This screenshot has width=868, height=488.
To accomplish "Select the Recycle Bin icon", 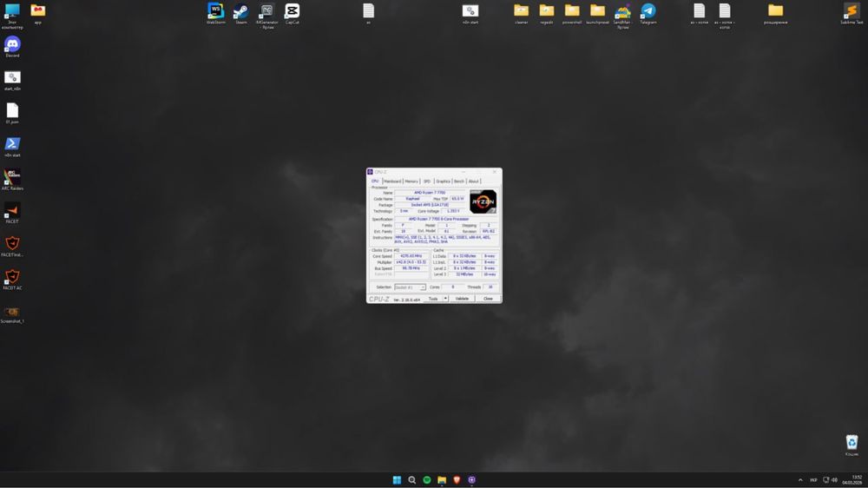I will coord(852,445).
